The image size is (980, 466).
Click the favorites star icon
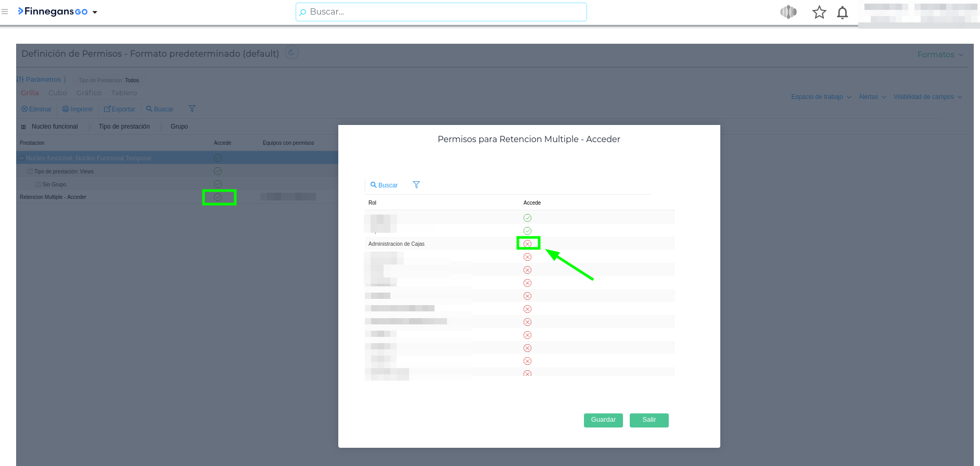819,12
